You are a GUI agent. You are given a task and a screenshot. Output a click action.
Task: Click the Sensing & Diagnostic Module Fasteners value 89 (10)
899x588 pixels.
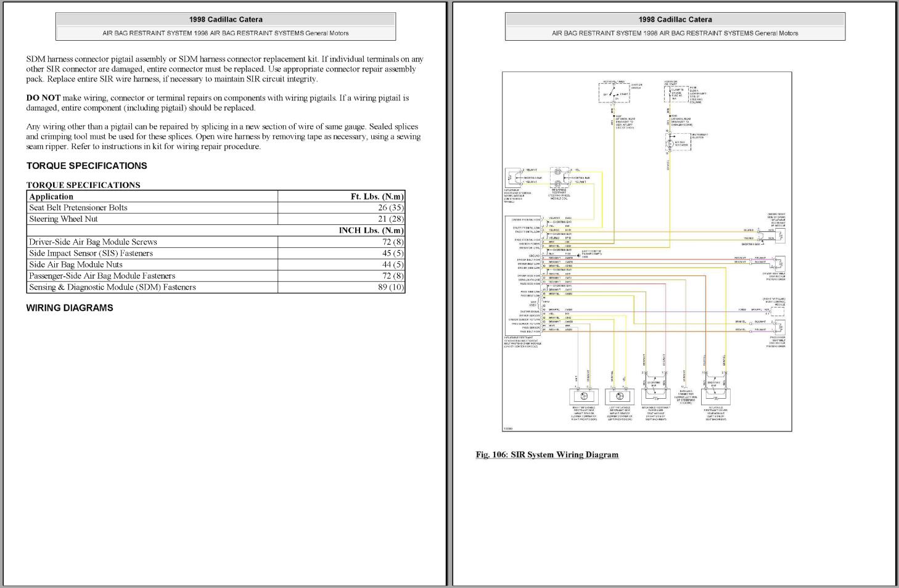coord(391,287)
